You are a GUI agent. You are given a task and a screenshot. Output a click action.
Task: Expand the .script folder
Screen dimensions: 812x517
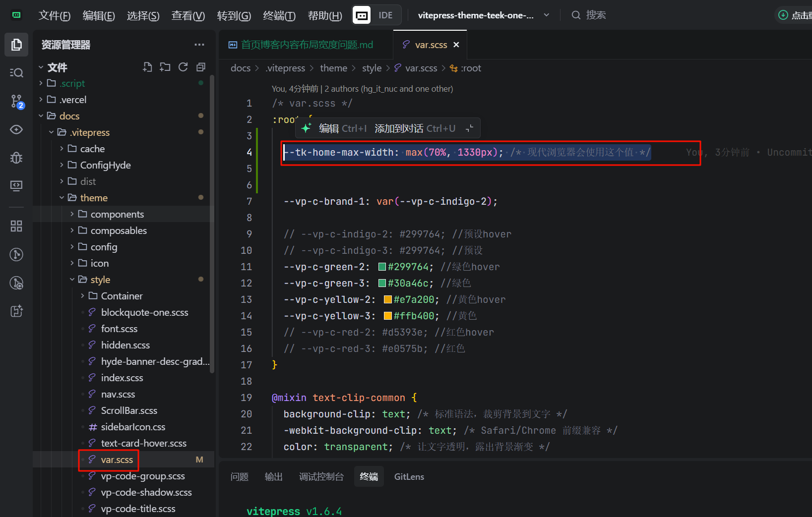41,83
